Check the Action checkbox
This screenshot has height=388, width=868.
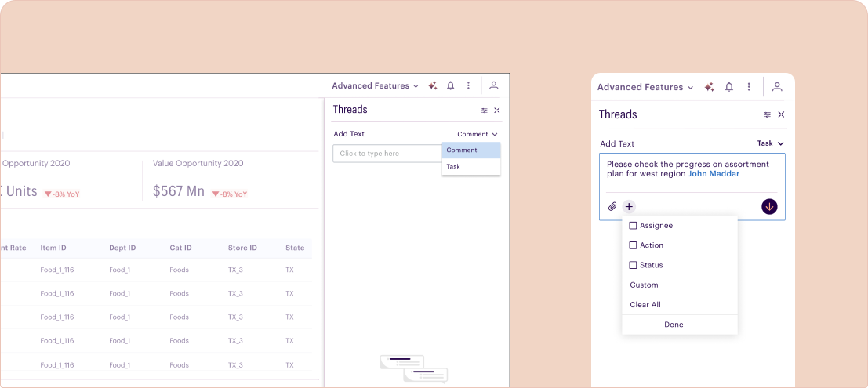coord(634,245)
